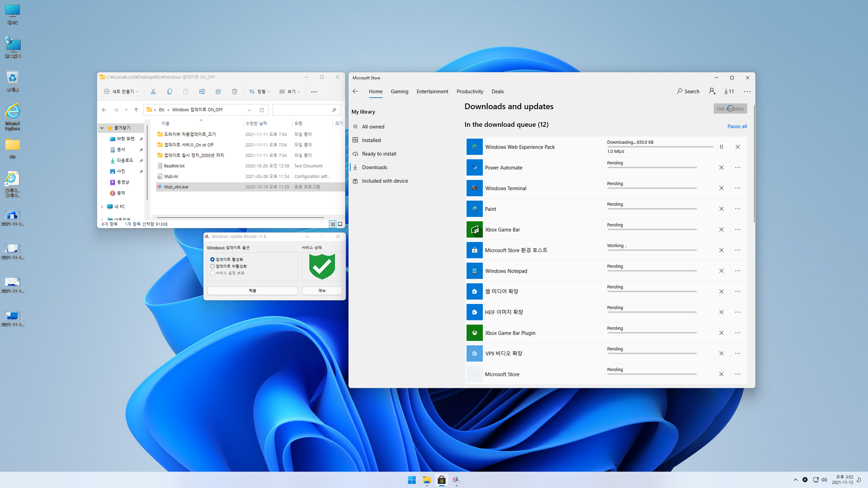Switch File Explorer to large thumbnails view icon
868x488 pixels.
(340, 224)
